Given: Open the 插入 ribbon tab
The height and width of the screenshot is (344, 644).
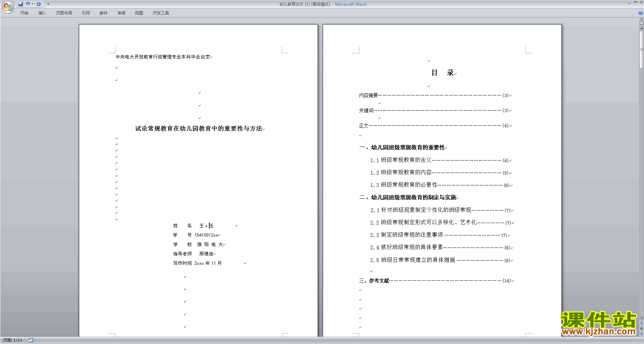Looking at the screenshot, I should (42, 13).
